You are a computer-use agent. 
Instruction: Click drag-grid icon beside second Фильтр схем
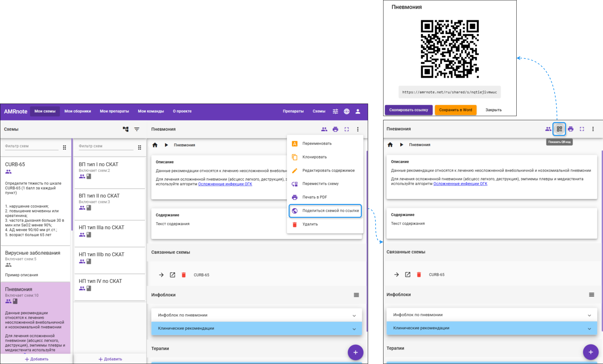coord(139,147)
